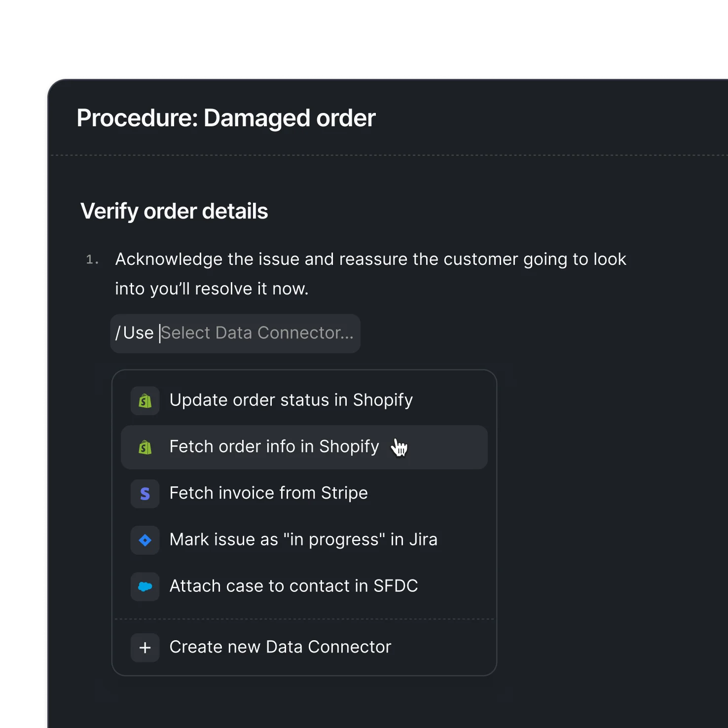
Task: Click the Shopify icon beside Update order status
Action: [x=145, y=400]
